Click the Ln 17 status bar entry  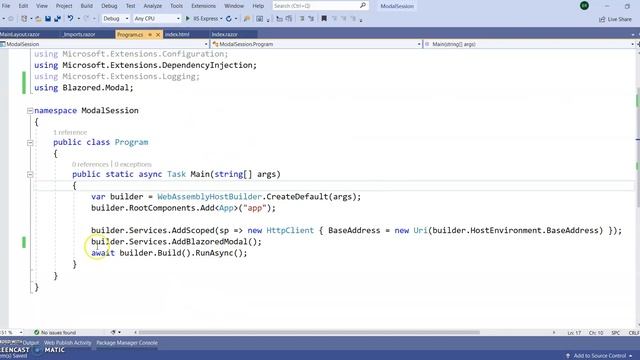point(574,333)
